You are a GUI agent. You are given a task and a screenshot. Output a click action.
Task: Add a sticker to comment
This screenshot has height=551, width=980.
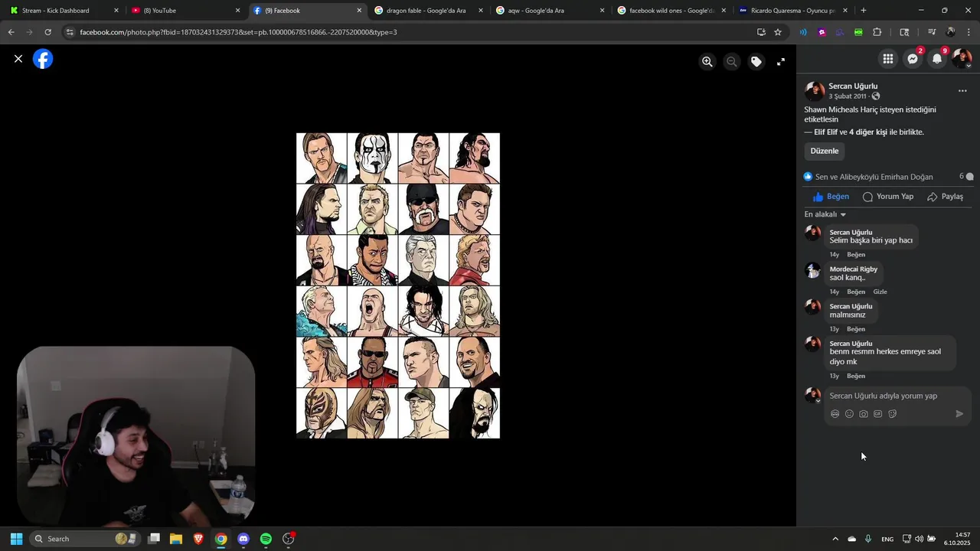893,414
